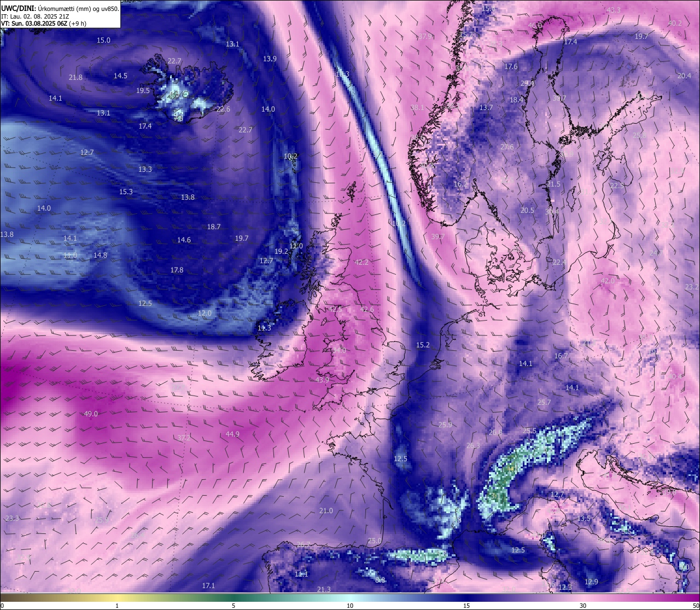Click the value label "15.3" on the map
Screen dimensions: 700x610
(126, 192)
